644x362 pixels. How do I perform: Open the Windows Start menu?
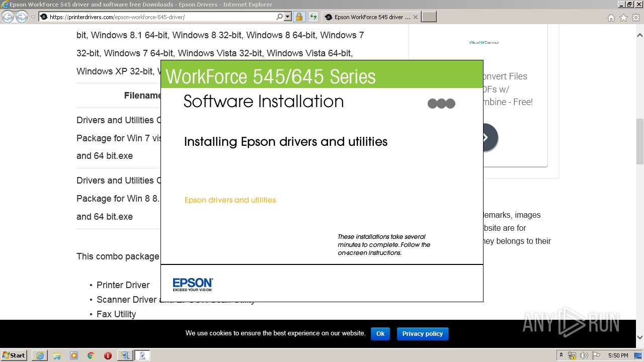(14, 355)
